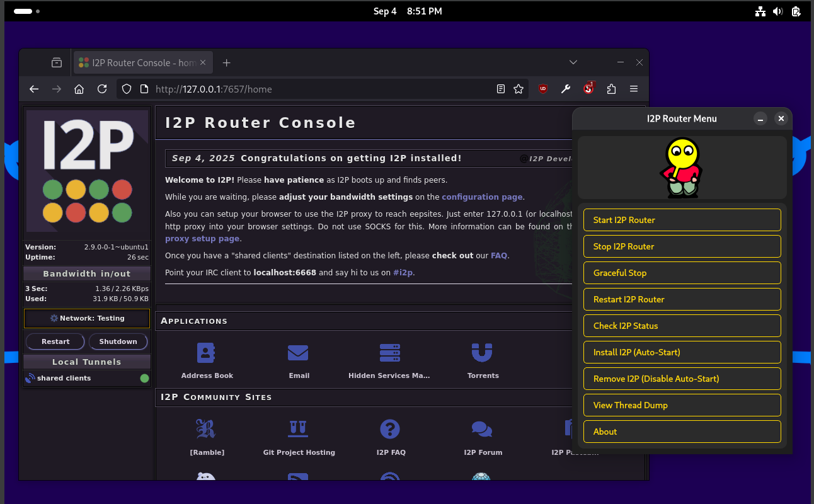Click the green shared clients status dot
This screenshot has width=814, height=504.
144,378
